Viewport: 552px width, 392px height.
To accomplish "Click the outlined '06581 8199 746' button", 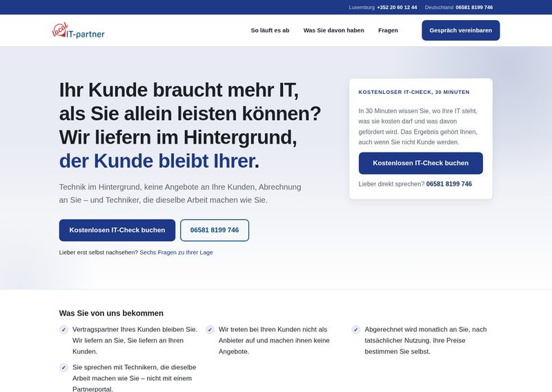I will (x=215, y=231).
